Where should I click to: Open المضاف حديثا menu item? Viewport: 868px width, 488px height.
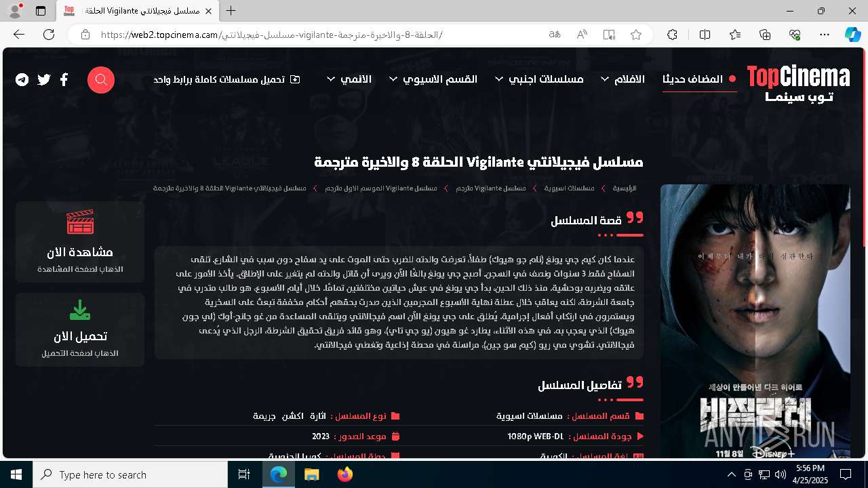699,79
